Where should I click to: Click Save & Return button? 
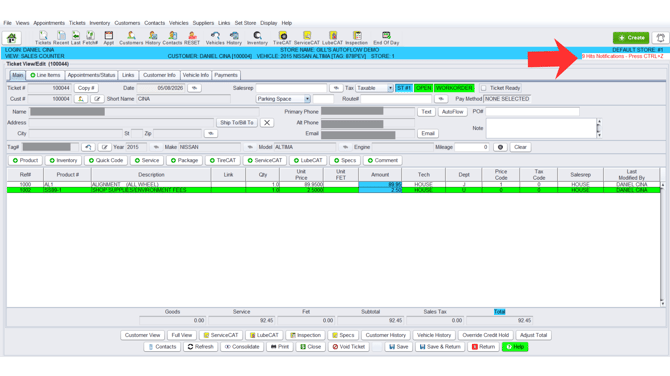440,347
